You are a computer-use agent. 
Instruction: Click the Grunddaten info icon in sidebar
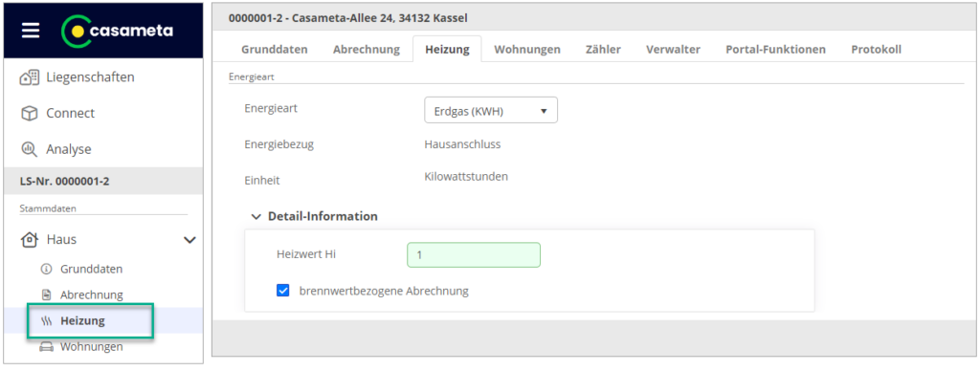(x=46, y=270)
